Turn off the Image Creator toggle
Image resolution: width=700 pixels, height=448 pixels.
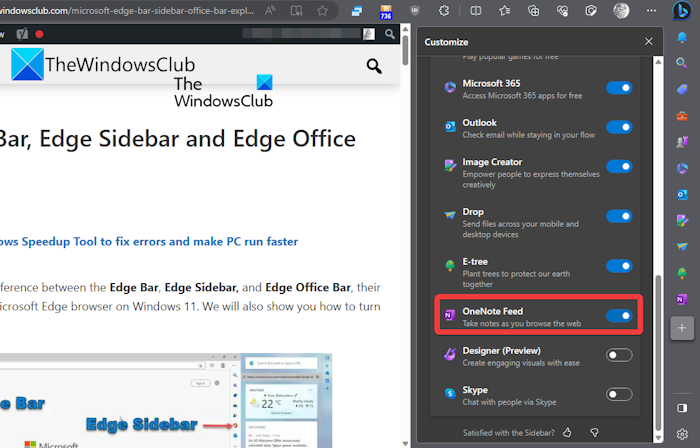[619, 166]
